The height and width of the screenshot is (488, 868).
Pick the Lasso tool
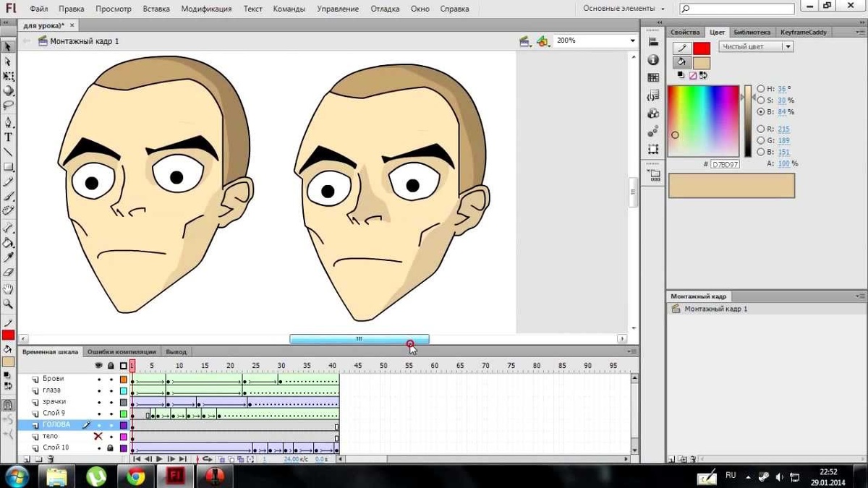pyautogui.click(x=9, y=104)
